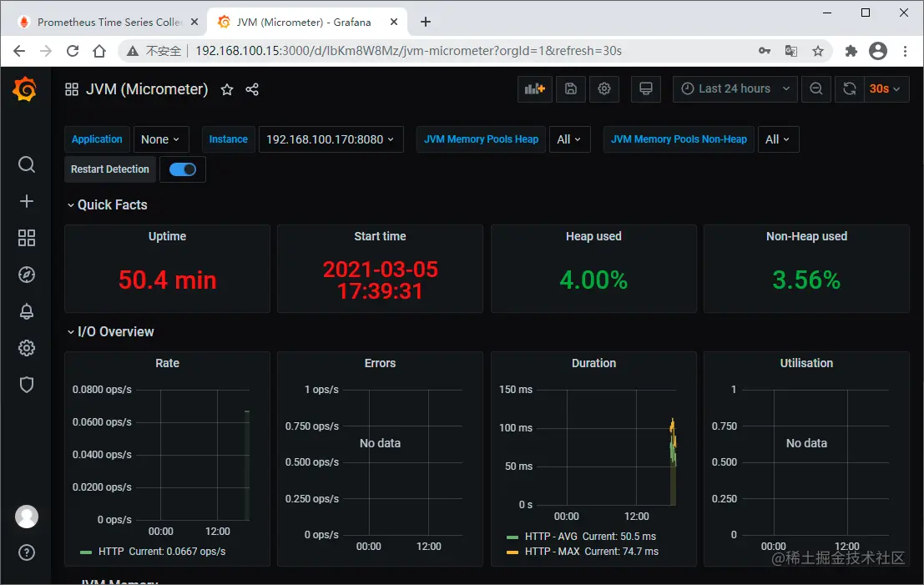Open the Rate panel title menu
The width and height of the screenshot is (924, 585).
click(x=168, y=364)
